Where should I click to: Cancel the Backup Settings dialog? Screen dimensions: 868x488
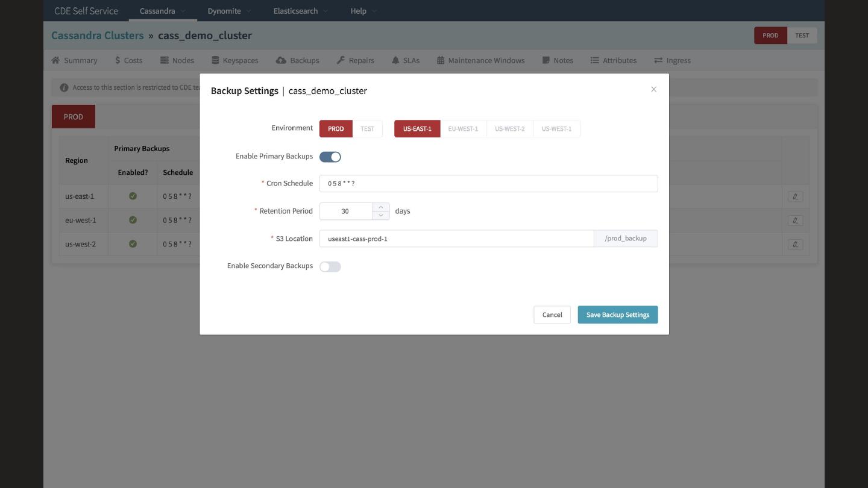pyautogui.click(x=552, y=314)
